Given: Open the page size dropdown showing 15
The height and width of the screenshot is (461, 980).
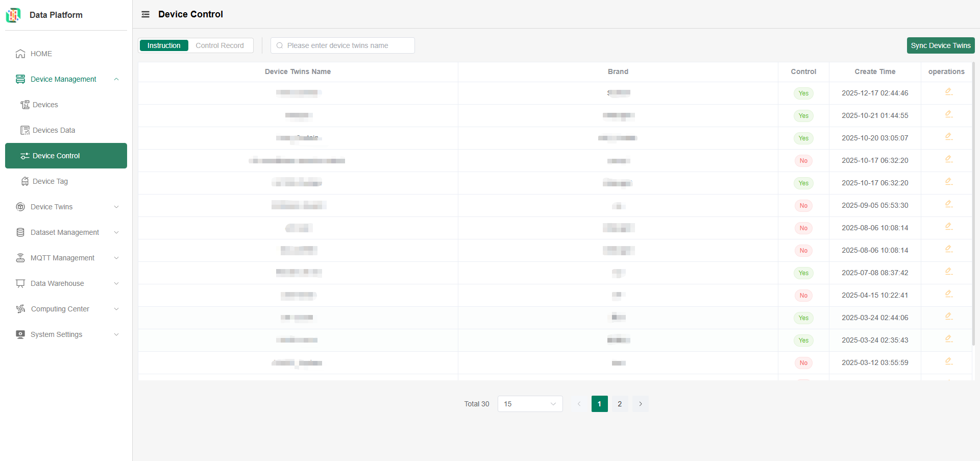Looking at the screenshot, I should 530,404.
